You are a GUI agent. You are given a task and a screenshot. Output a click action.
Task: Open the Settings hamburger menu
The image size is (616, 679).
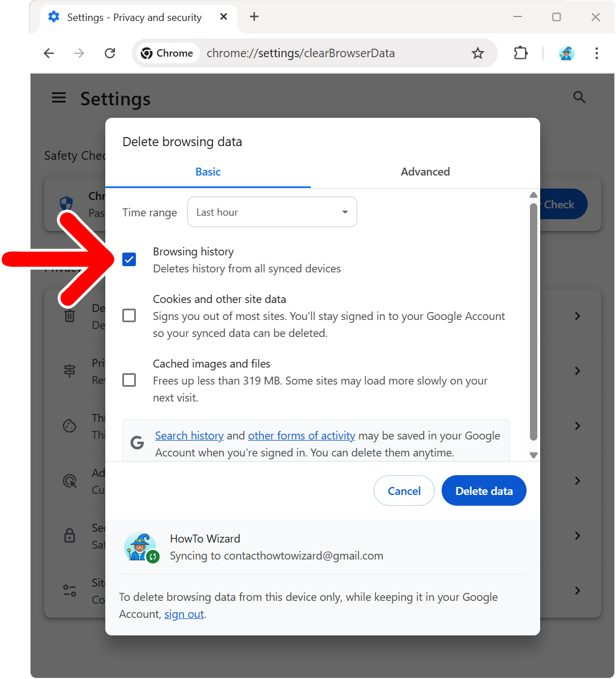[59, 98]
